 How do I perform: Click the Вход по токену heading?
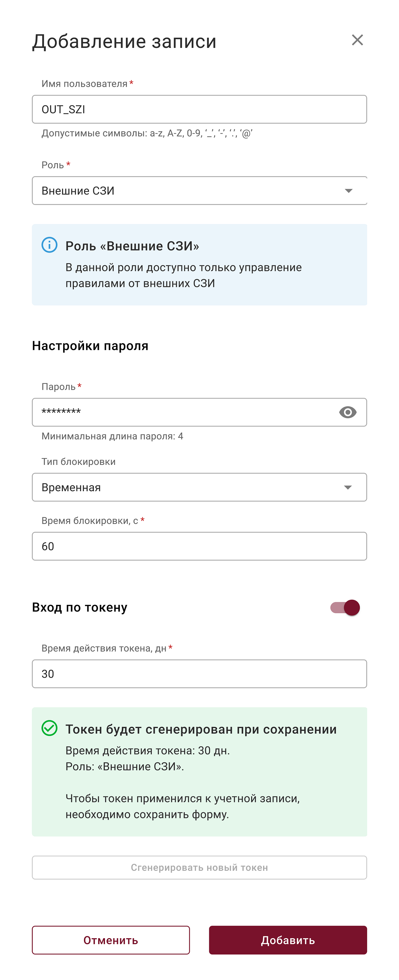(79, 607)
